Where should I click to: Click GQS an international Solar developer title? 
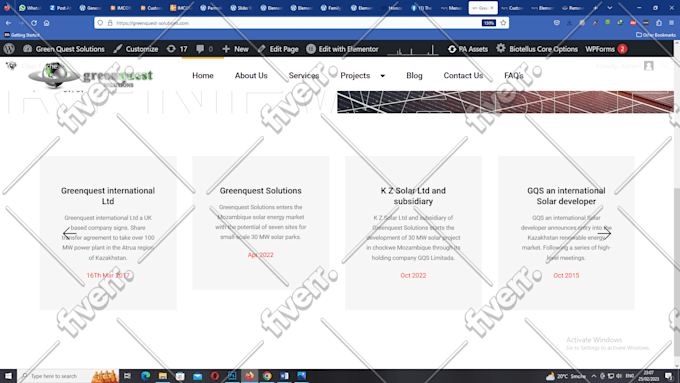pos(566,196)
